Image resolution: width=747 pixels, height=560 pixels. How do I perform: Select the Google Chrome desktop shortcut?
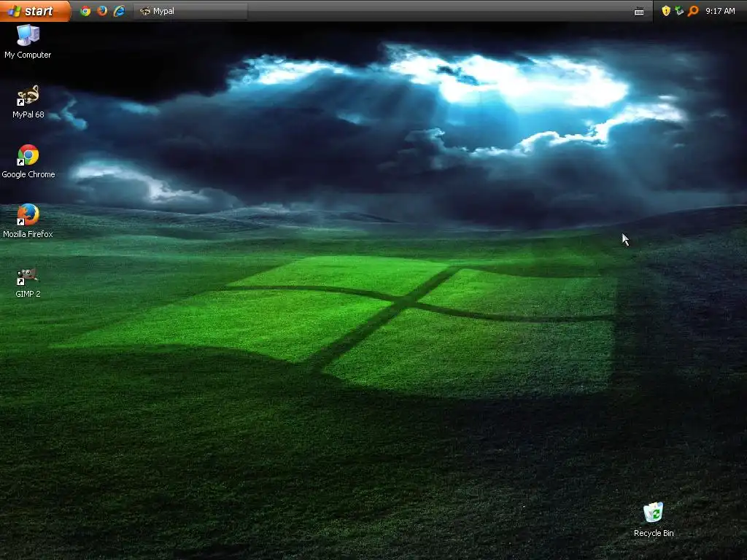28,162
